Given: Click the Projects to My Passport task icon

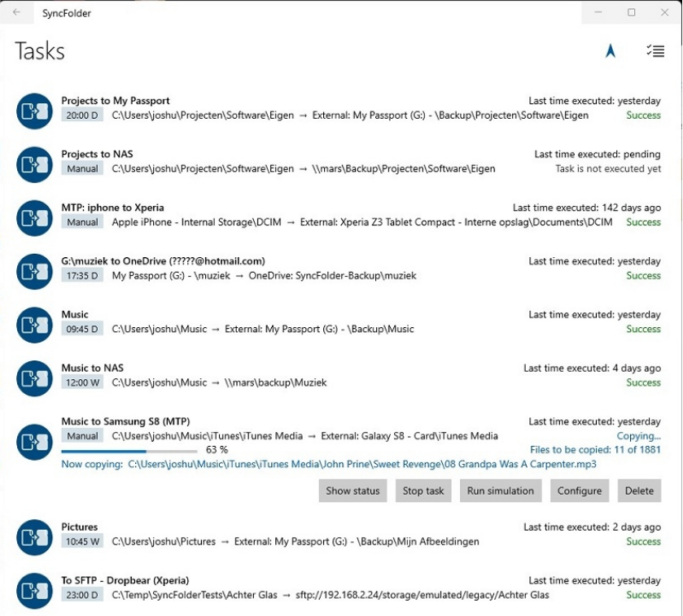Looking at the screenshot, I should click(34, 111).
